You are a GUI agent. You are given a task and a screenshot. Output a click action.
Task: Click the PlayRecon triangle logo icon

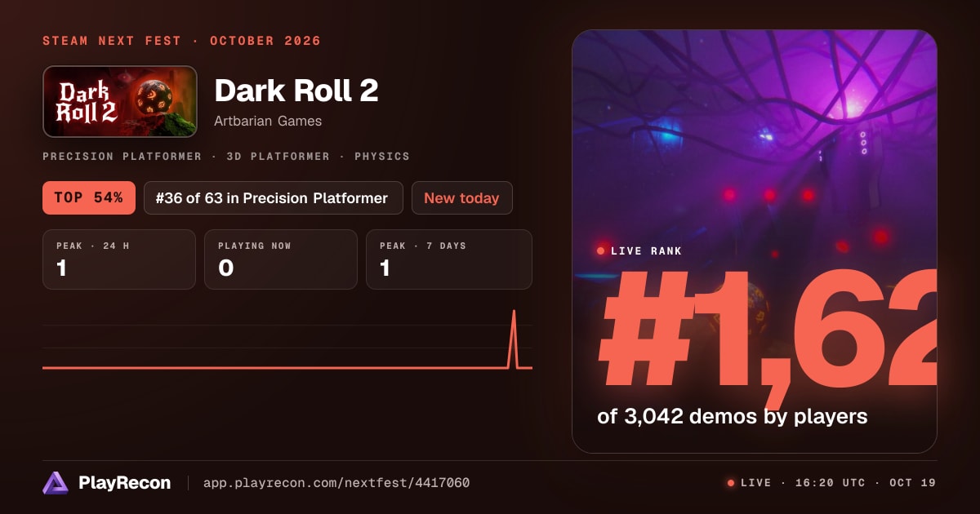(56, 483)
